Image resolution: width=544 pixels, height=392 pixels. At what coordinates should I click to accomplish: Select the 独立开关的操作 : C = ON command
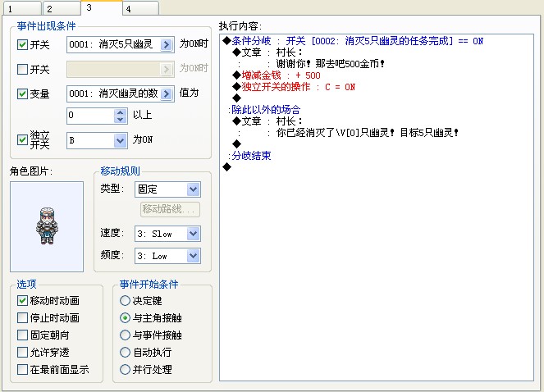coord(295,87)
